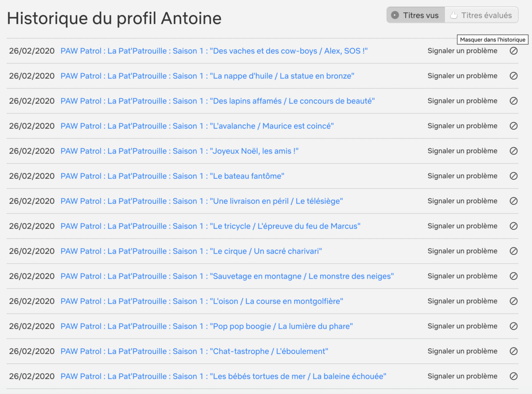This screenshot has height=394, width=532.
Task: Hide "La nappe d'huile" episode from history
Action: pyautogui.click(x=513, y=76)
